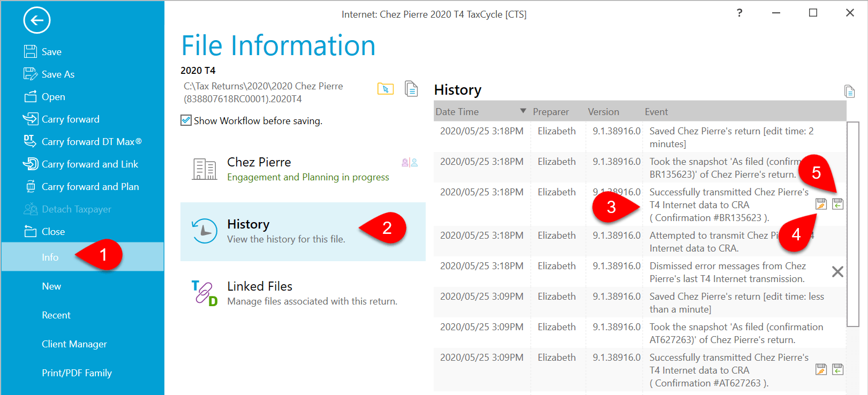Click the help question mark button

pyautogui.click(x=739, y=13)
